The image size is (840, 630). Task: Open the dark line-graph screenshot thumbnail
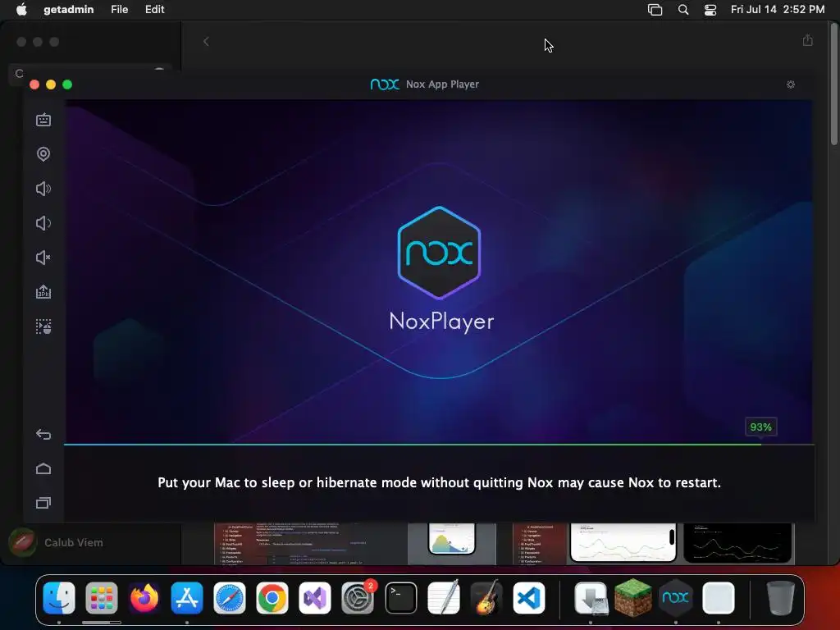click(737, 543)
